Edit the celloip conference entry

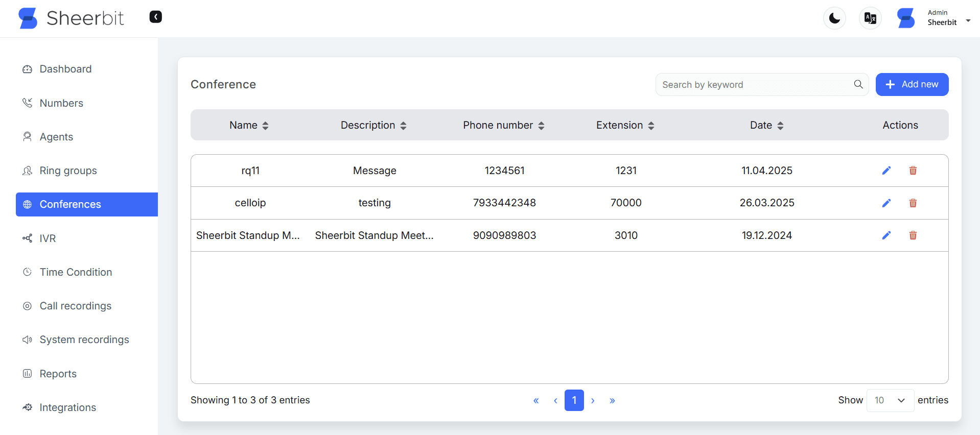(x=886, y=203)
